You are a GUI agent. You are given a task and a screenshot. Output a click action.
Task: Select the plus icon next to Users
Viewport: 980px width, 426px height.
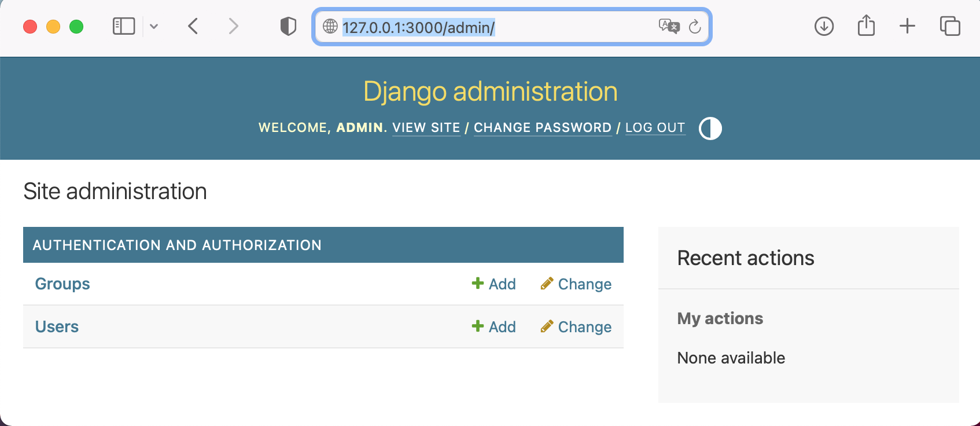(x=477, y=326)
